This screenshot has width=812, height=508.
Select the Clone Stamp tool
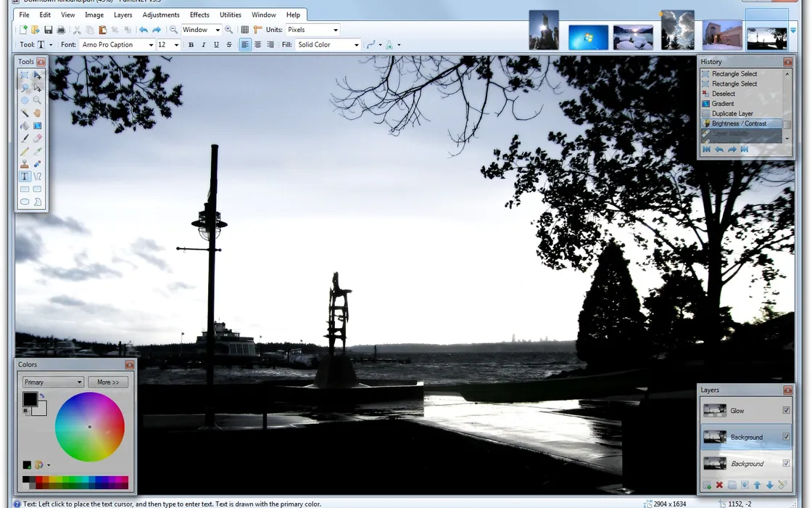coord(25,164)
